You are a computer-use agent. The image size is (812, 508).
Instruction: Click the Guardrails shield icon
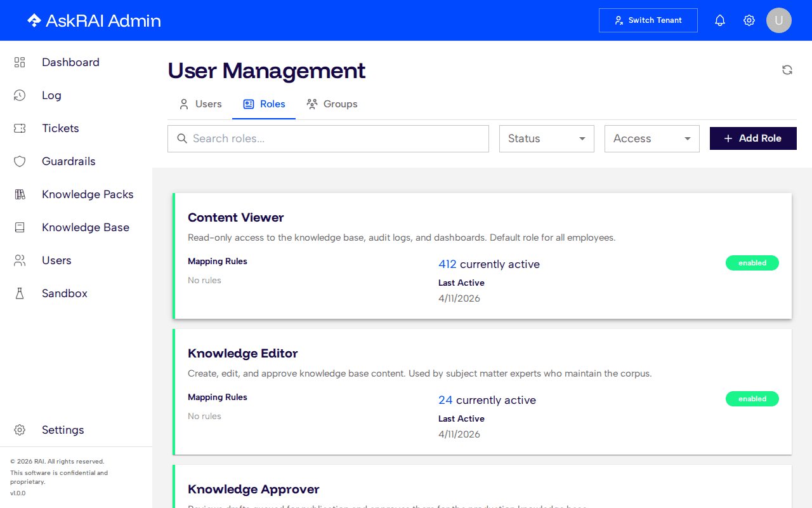tap(20, 161)
